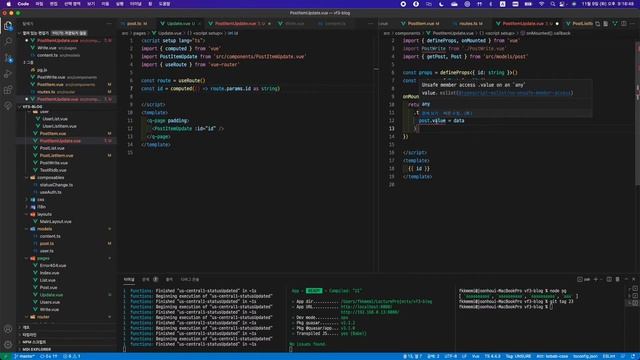The image size is (640, 360).
Task: Open notifications bell in status bar
Action: coord(633,356)
